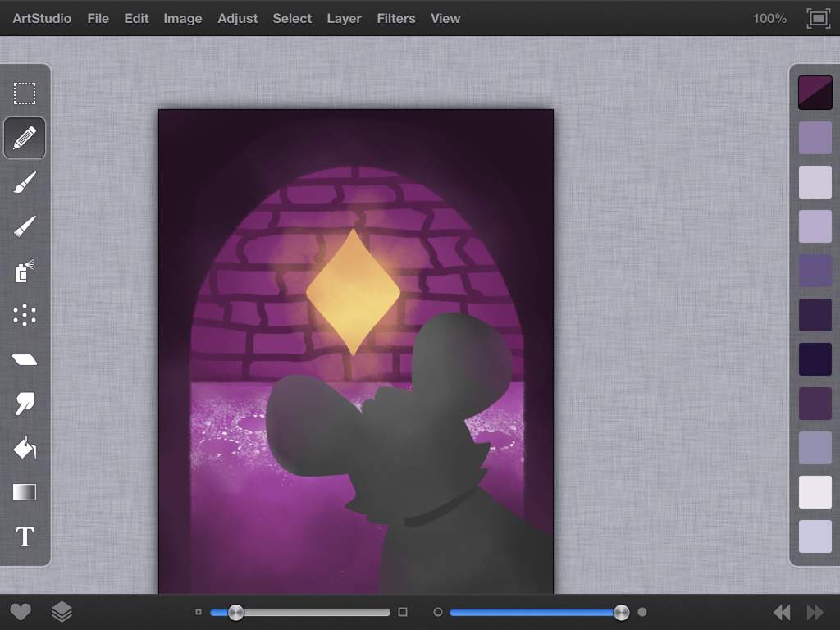Click the small square brush-size icon
Viewport: 840px width, 630px height.
[x=199, y=612]
